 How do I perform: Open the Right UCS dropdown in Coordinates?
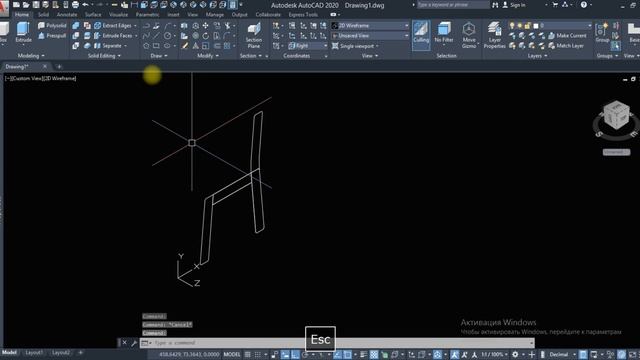click(308, 46)
